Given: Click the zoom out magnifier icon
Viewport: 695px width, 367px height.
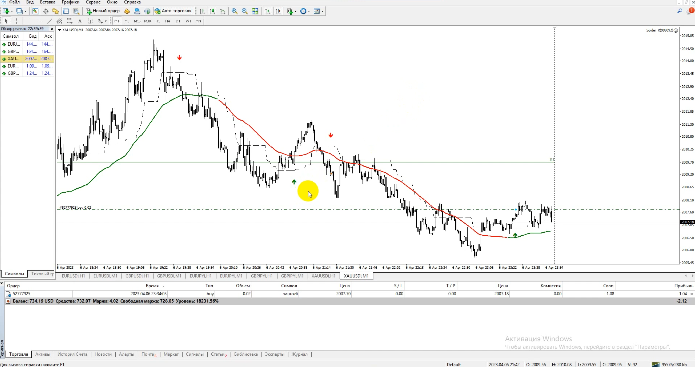Looking at the screenshot, I should pyautogui.click(x=245, y=11).
